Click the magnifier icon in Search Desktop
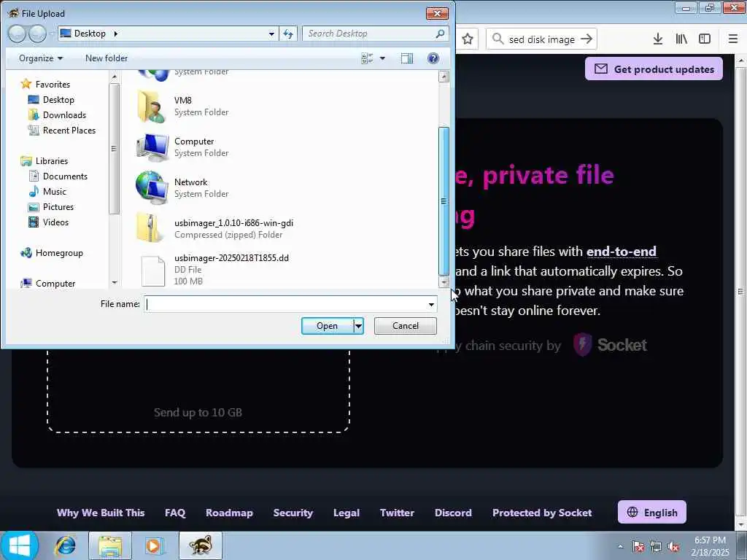Viewport: 747px width, 560px height. coord(440,34)
